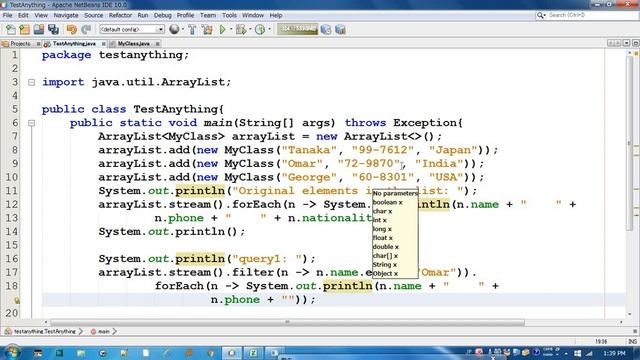Open the Tools menu
640x360 pixels.
pos(229,15)
